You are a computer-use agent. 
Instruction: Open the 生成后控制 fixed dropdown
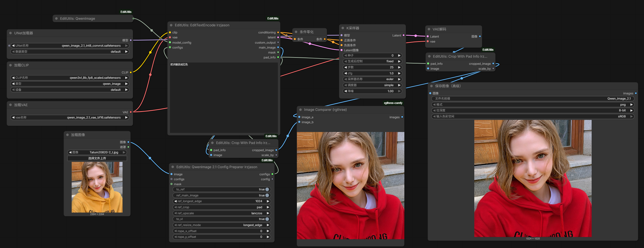click(x=372, y=61)
